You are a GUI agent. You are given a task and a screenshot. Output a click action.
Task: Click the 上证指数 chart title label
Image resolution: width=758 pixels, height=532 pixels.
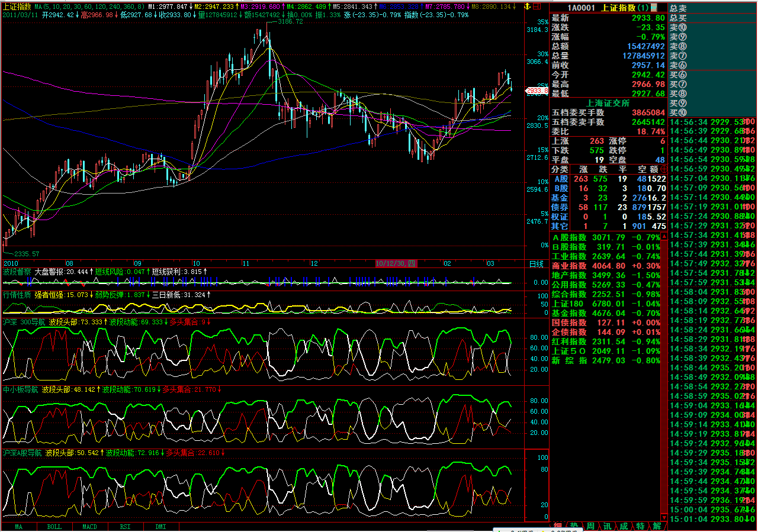click(x=17, y=7)
